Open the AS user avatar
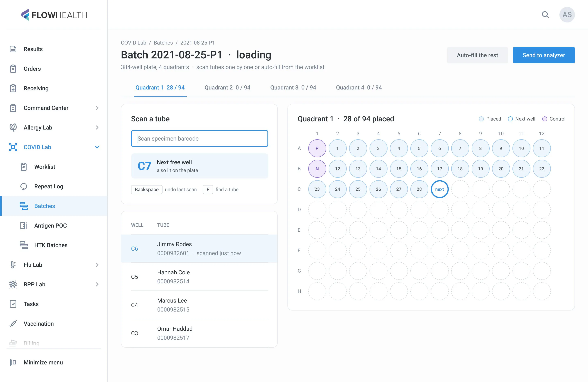 (567, 15)
